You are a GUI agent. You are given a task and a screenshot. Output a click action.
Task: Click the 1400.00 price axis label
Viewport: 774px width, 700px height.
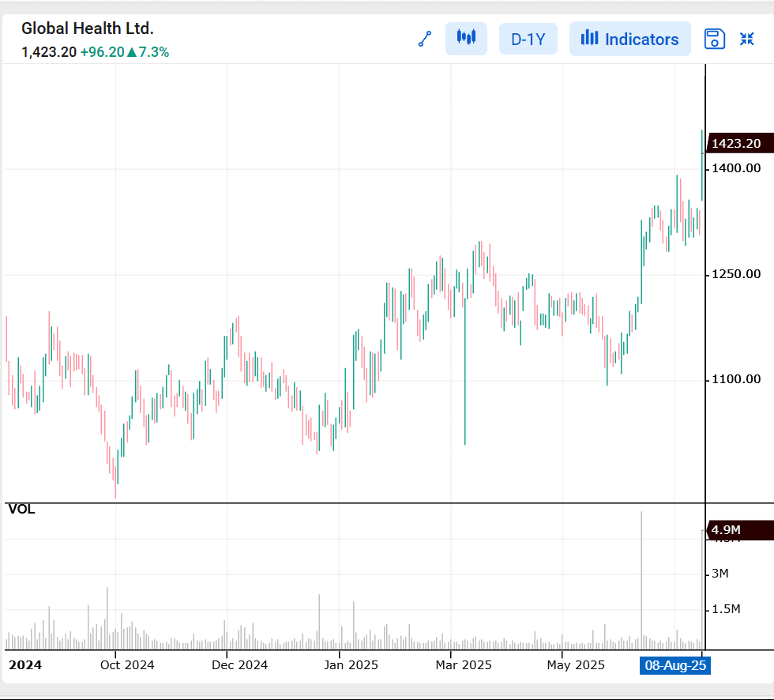pos(736,168)
